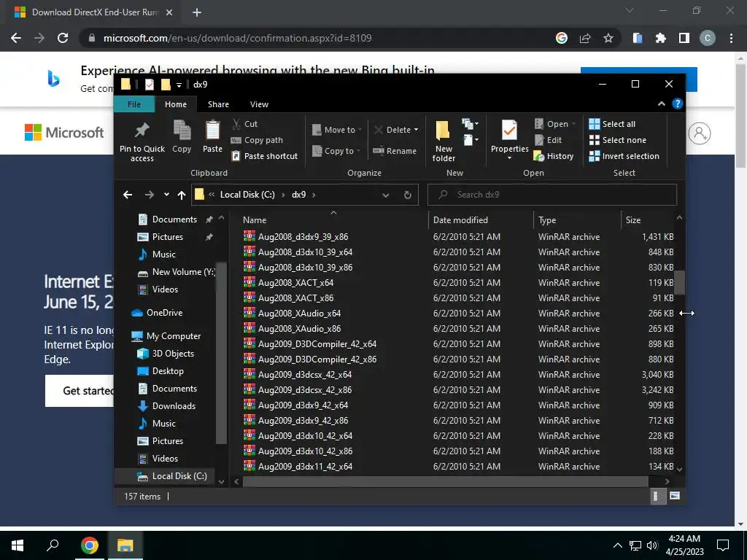Click the Microsoft logo on webpage
The width and height of the screenshot is (747, 560).
(x=64, y=133)
